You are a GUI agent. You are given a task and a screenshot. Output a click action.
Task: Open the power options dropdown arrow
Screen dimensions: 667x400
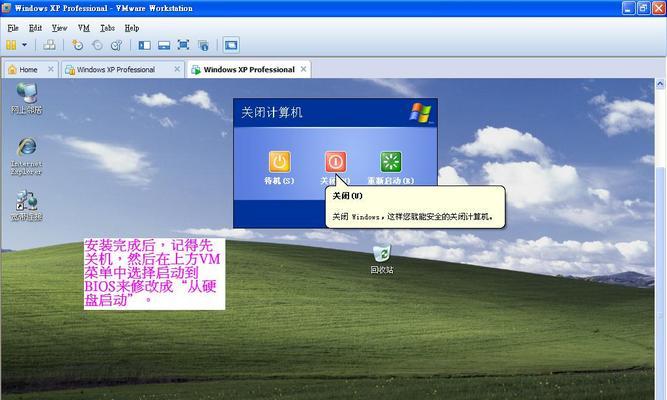point(24,45)
